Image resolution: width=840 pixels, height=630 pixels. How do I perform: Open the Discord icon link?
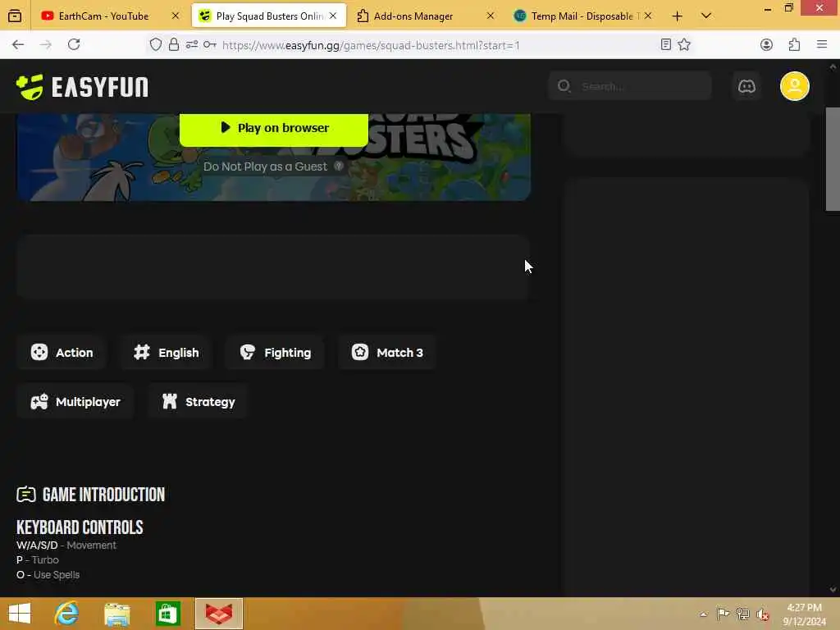point(746,85)
